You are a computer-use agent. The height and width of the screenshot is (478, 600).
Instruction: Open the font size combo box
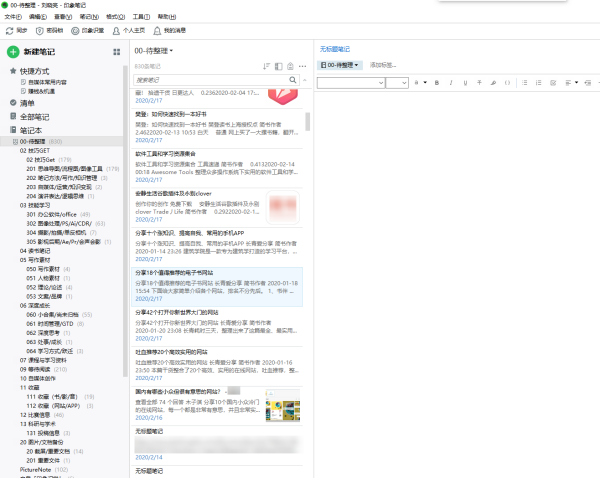point(397,83)
